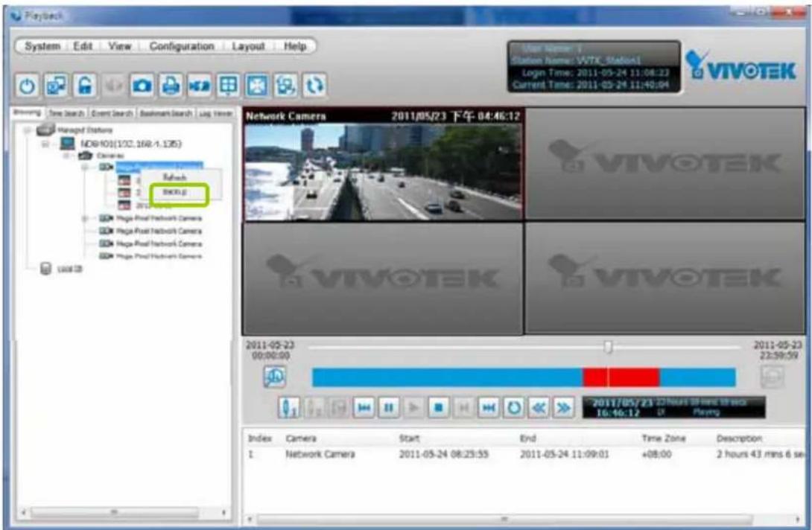
Task: Click the Start column header
Action: (x=409, y=438)
